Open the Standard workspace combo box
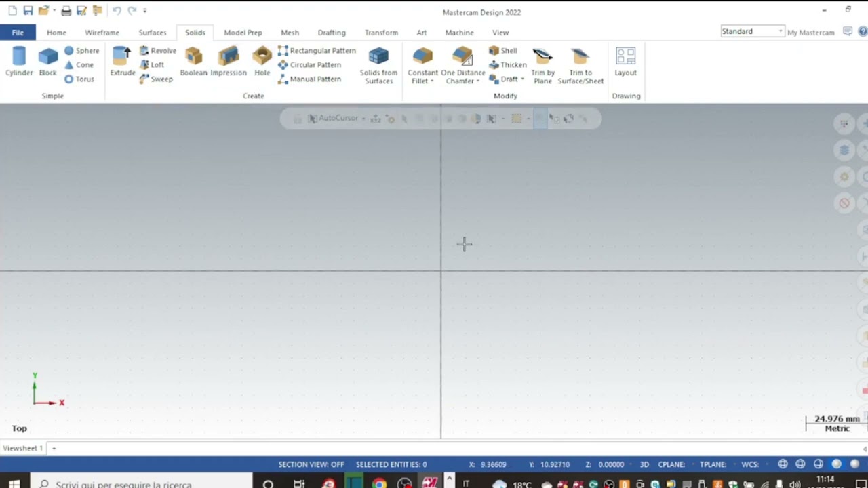This screenshot has height=488, width=868. (x=752, y=31)
